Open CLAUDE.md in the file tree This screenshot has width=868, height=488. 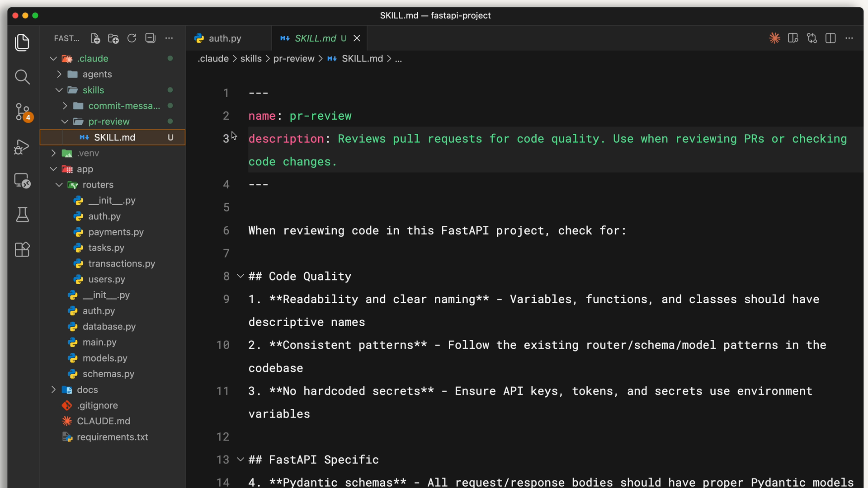click(x=103, y=421)
